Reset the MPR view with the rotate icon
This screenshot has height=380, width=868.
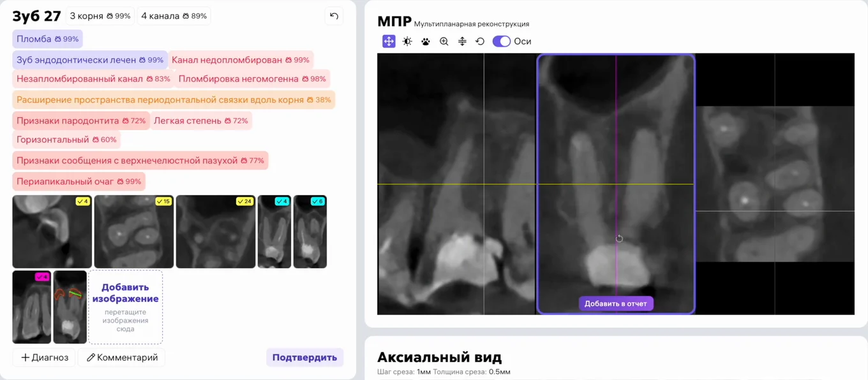[x=480, y=41]
